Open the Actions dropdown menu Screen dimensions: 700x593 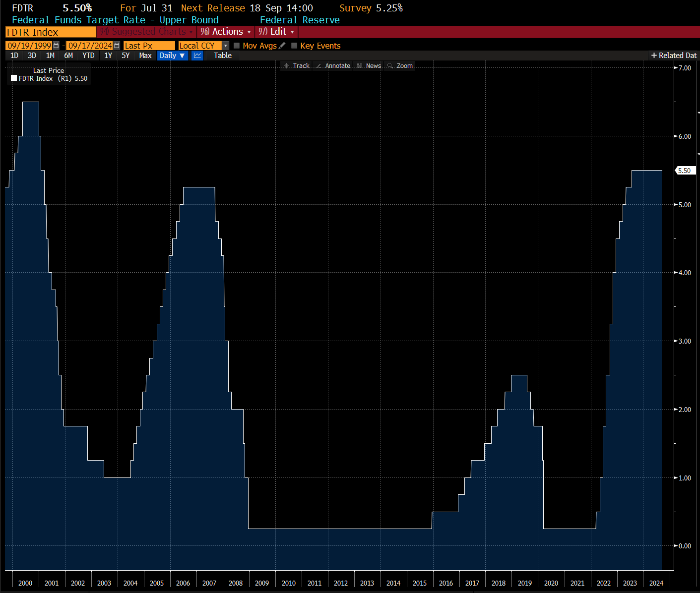(226, 32)
